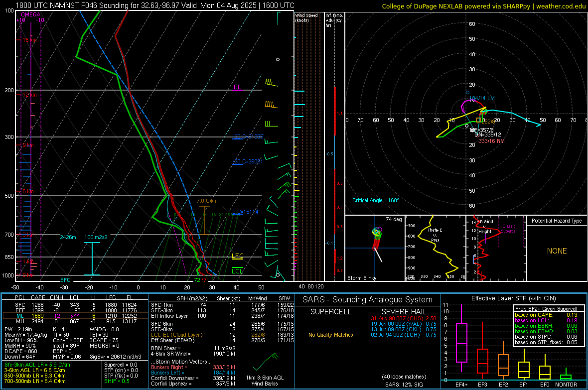Viewport: 588px width, 390px height.
Task: Click the 'Bunkers Left' storm motion line
Action: 193,373
